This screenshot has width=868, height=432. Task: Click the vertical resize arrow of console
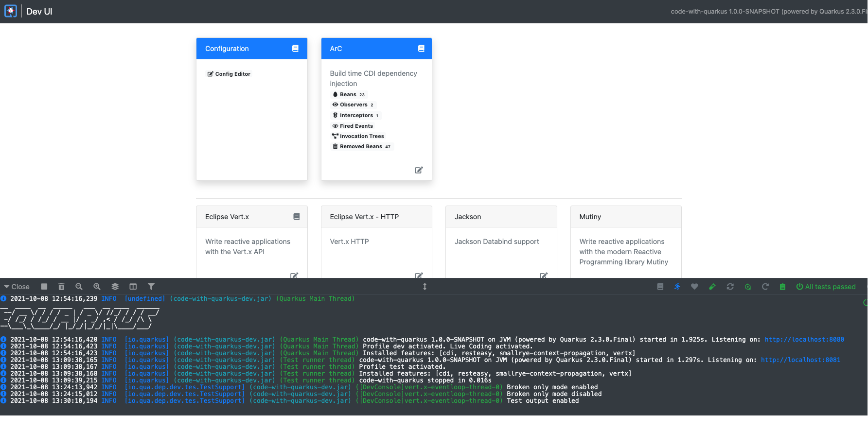425,287
